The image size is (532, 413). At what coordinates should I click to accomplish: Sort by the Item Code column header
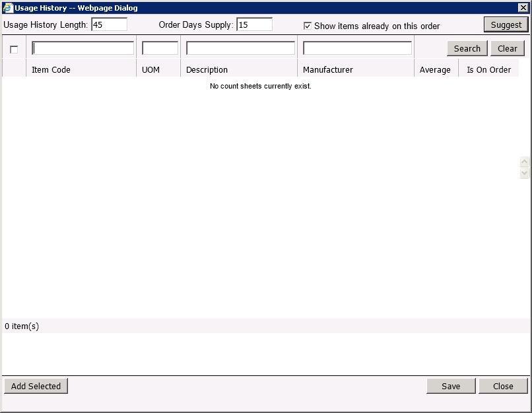(x=51, y=69)
